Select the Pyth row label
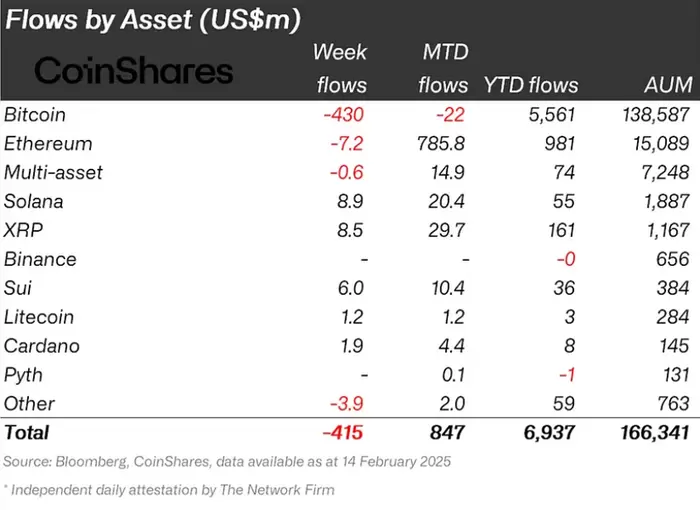Image resolution: width=700 pixels, height=510 pixels. (x=23, y=375)
